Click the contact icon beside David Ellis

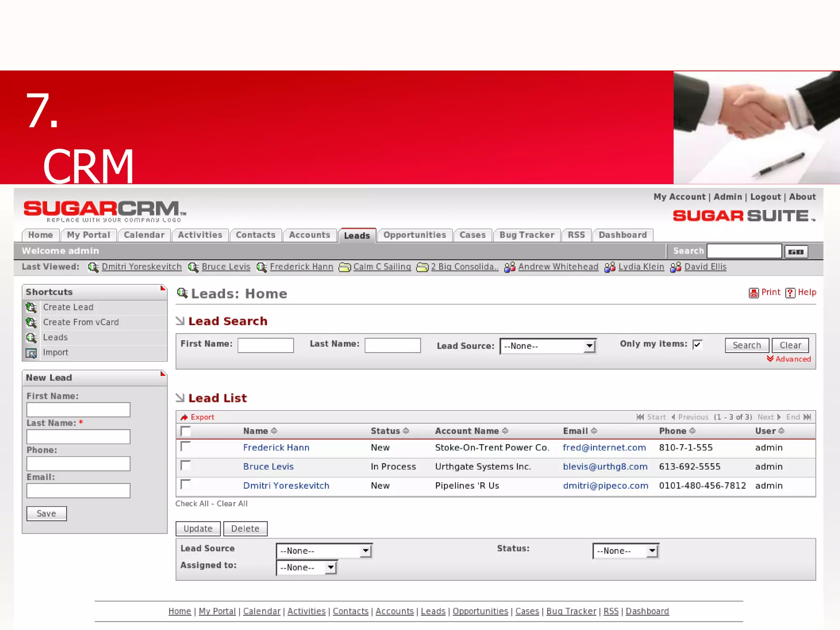point(676,267)
